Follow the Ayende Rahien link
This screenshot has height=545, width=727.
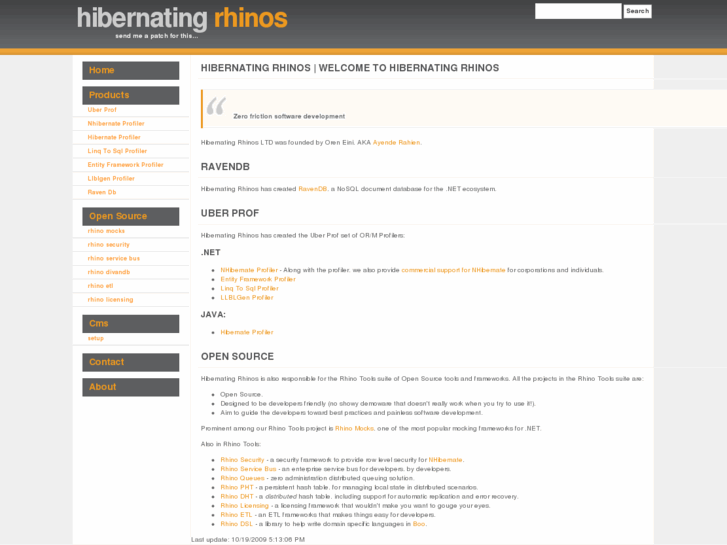coord(396,142)
